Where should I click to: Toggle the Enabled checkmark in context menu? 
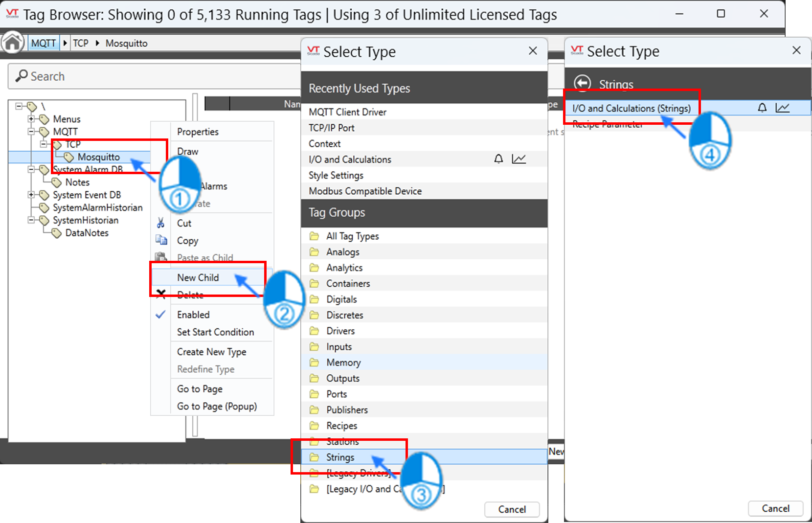160,315
